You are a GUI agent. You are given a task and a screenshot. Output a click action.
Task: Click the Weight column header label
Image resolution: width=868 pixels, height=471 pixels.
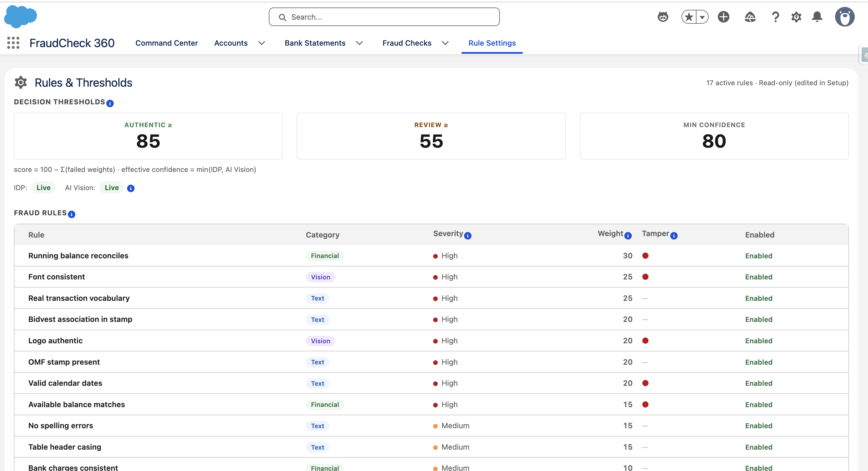[x=610, y=234]
